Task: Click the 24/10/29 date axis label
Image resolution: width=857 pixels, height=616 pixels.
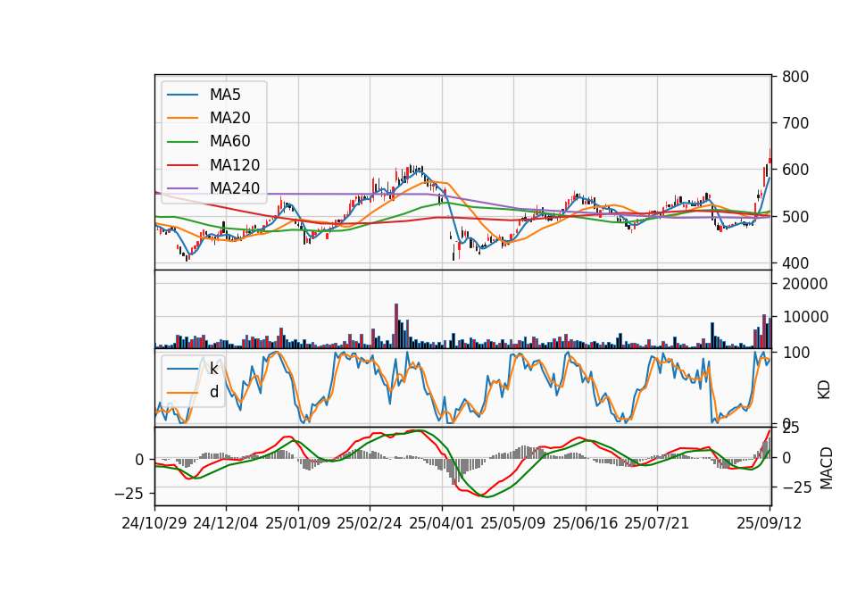Action: tap(154, 524)
